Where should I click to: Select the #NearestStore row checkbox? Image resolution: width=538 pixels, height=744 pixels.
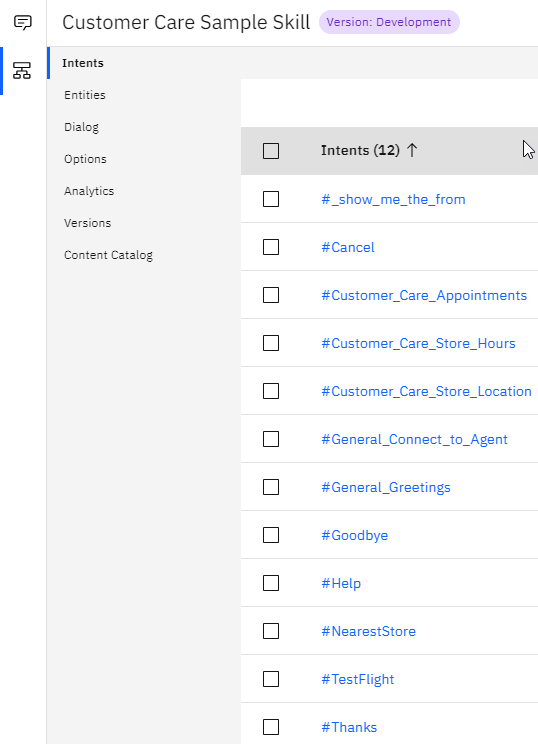coord(271,631)
